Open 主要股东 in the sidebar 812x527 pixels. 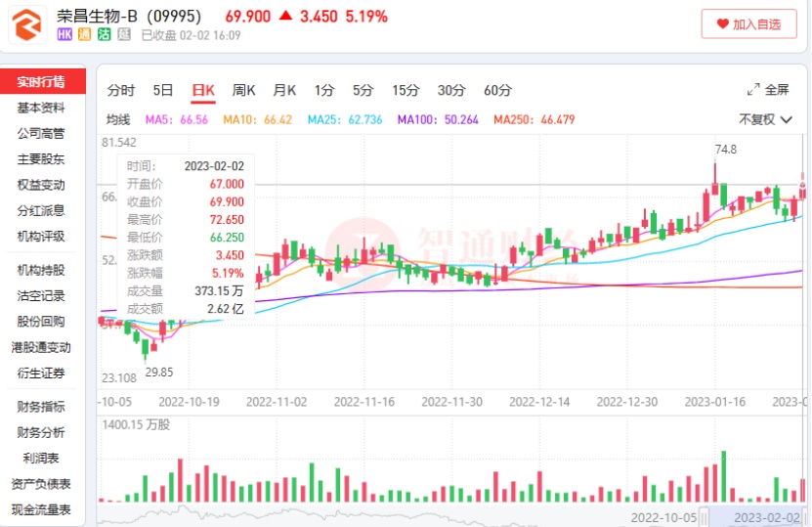click(41, 159)
